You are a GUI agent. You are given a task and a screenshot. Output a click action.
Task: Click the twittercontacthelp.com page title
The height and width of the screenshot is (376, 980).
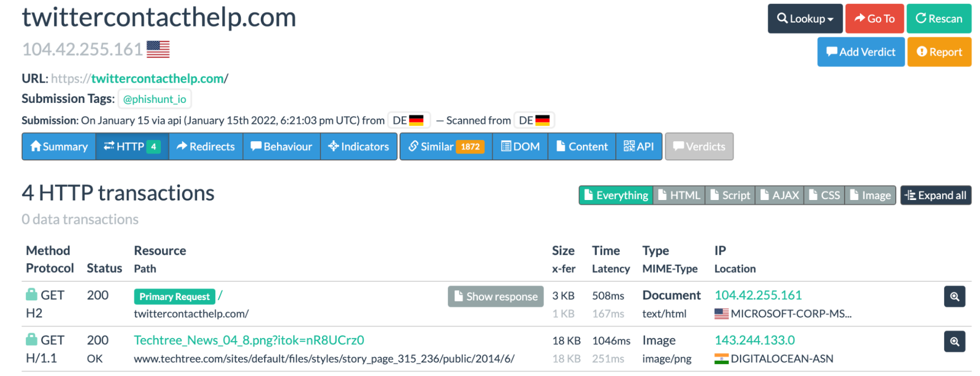pos(159,17)
